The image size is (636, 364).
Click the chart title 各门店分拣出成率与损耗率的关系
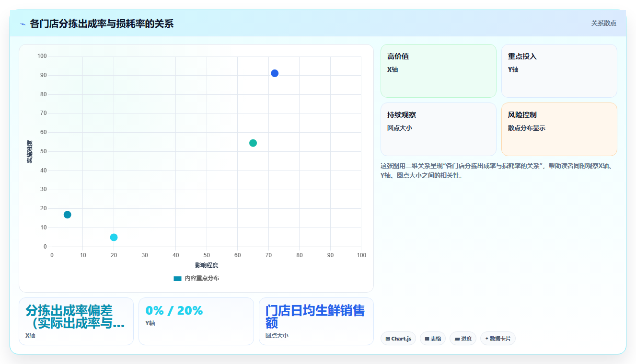[x=102, y=23]
